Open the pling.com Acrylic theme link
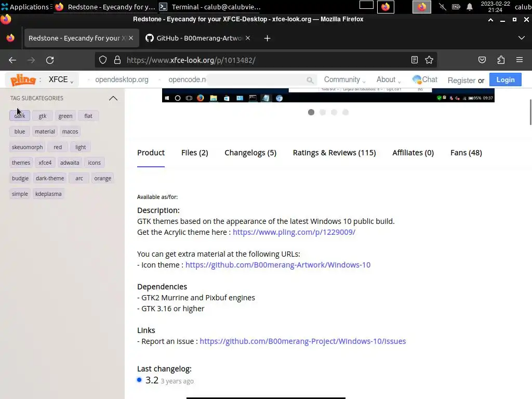The height and width of the screenshot is (399, 532). click(x=294, y=232)
